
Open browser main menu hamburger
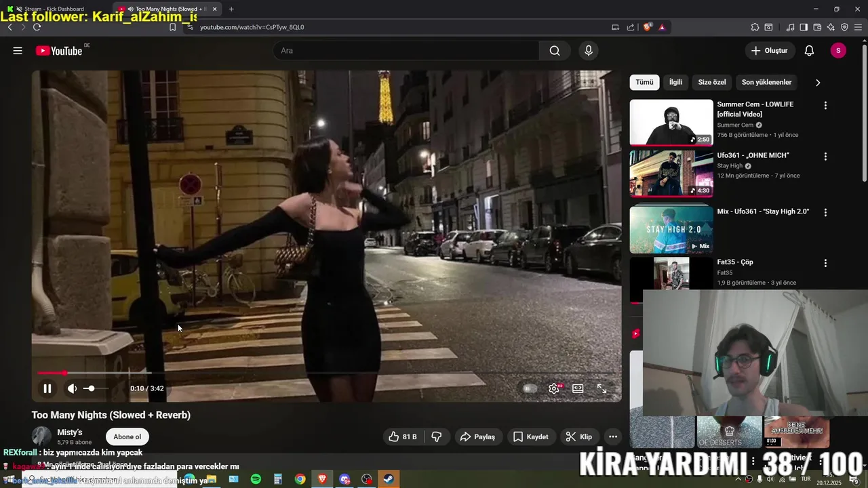click(859, 27)
